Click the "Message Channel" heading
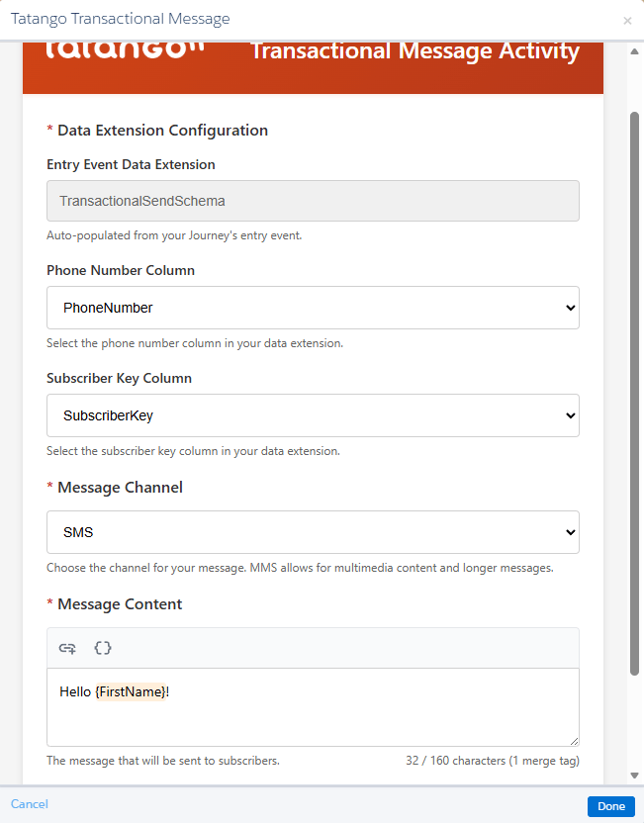The height and width of the screenshot is (823, 644). (120, 487)
